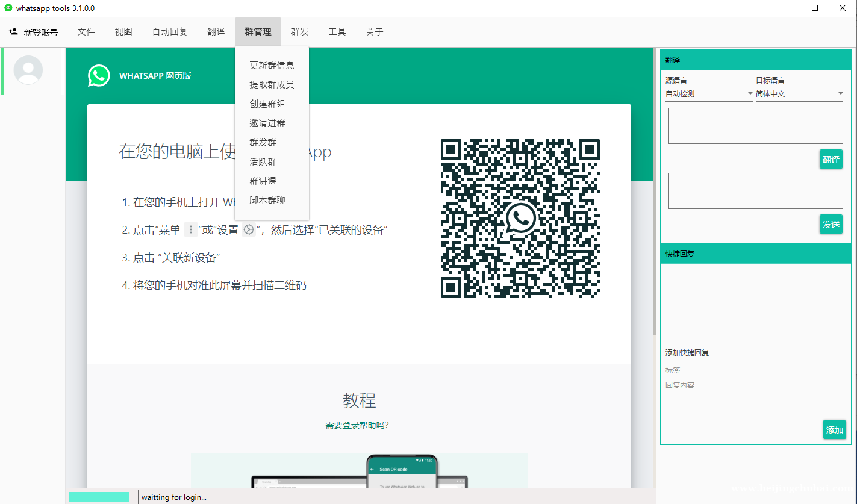Open the 工具 menu
Viewport: 857px width, 504px height.
click(x=337, y=32)
